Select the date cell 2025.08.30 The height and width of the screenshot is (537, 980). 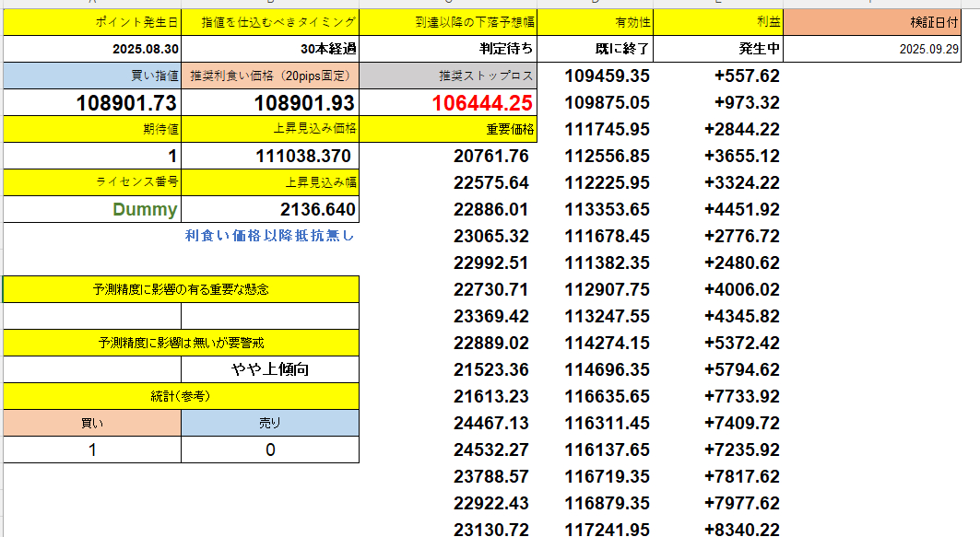click(92, 49)
